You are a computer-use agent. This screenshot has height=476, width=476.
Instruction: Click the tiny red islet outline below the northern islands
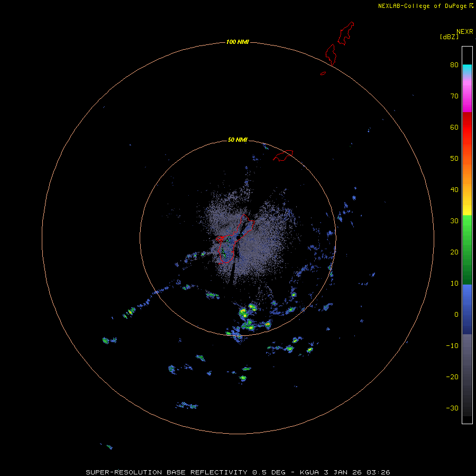(323, 73)
